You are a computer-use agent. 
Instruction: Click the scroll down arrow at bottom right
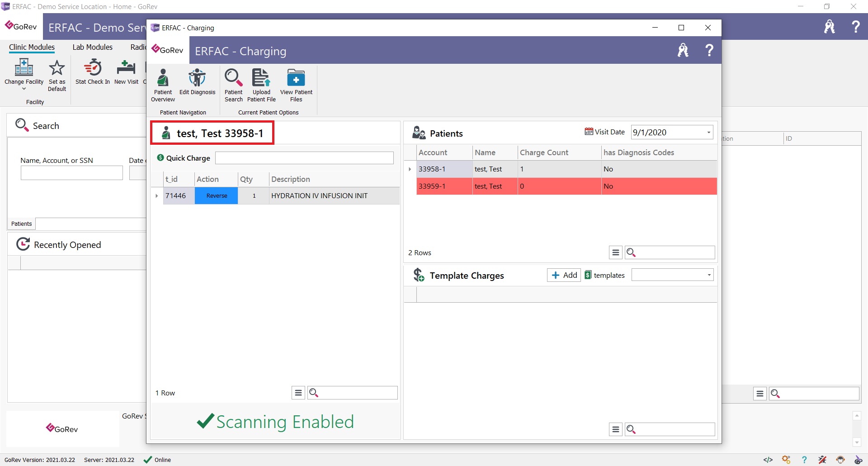(856, 442)
